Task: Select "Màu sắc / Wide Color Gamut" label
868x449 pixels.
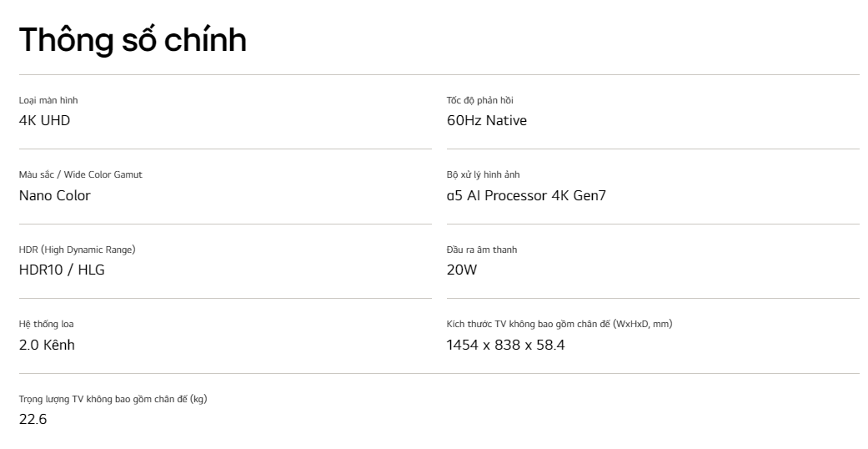Action: (81, 174)
